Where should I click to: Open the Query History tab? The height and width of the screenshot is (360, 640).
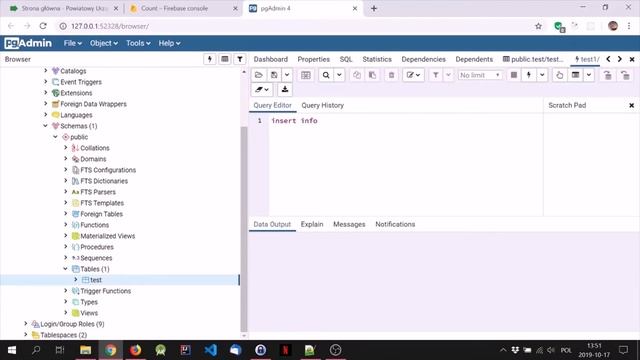coord(322,105)
